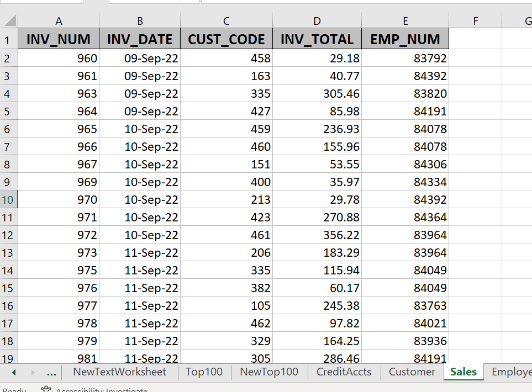Click the active Sales sheet tab
Screen dimensions: 532x392
tap(463, 373)
